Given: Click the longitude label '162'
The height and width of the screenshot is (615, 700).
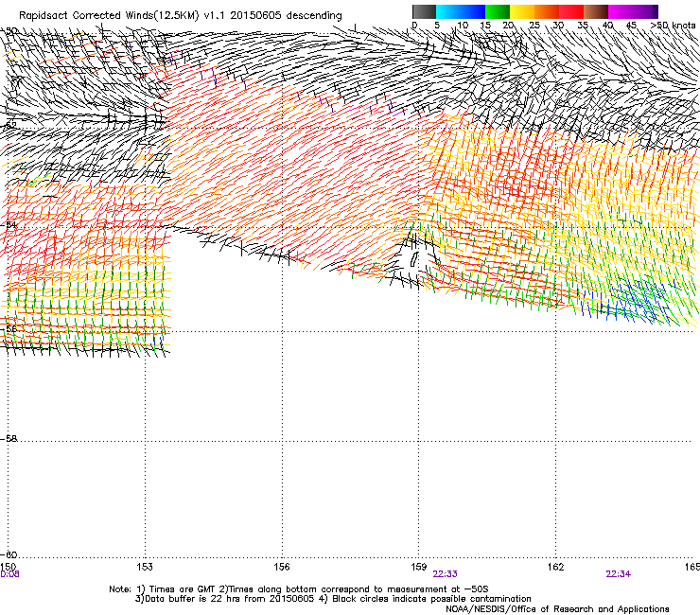Looking at the screenshot, I should 556,567.
